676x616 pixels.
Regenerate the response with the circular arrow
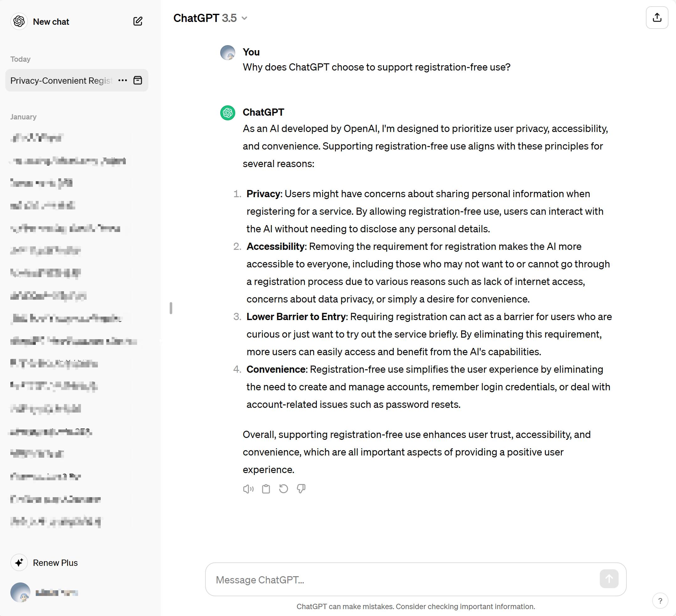[283, 489]
